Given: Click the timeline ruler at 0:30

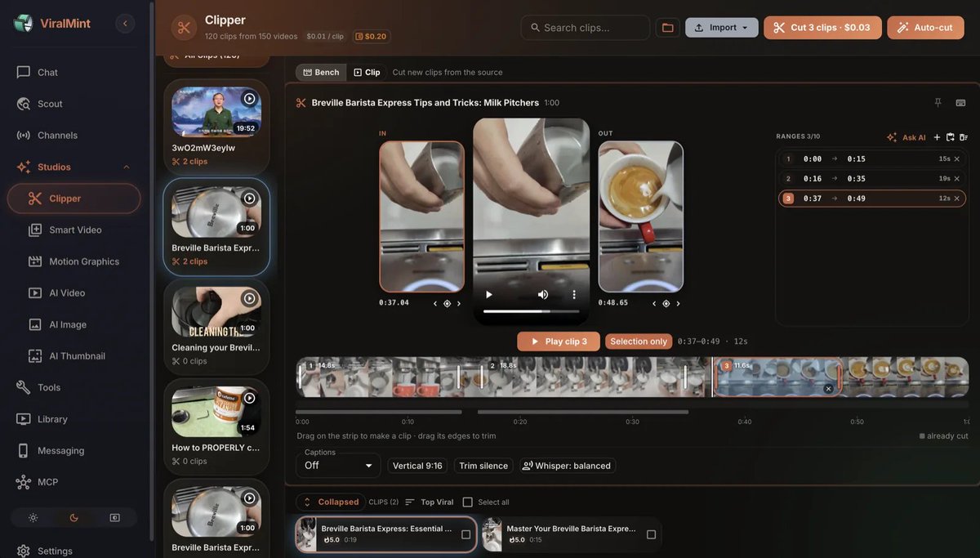Looking at the screenshot, I should click(x=632, y=422).
